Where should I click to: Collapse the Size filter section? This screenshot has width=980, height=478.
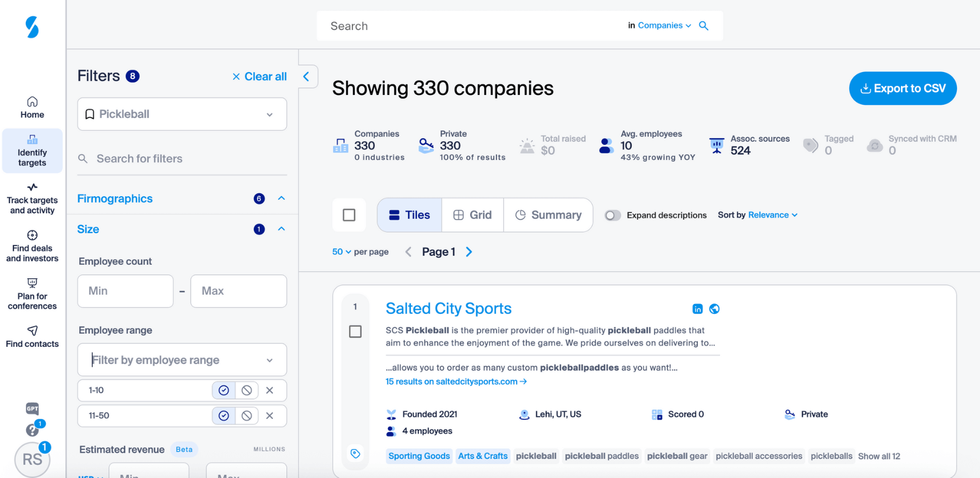282,229
